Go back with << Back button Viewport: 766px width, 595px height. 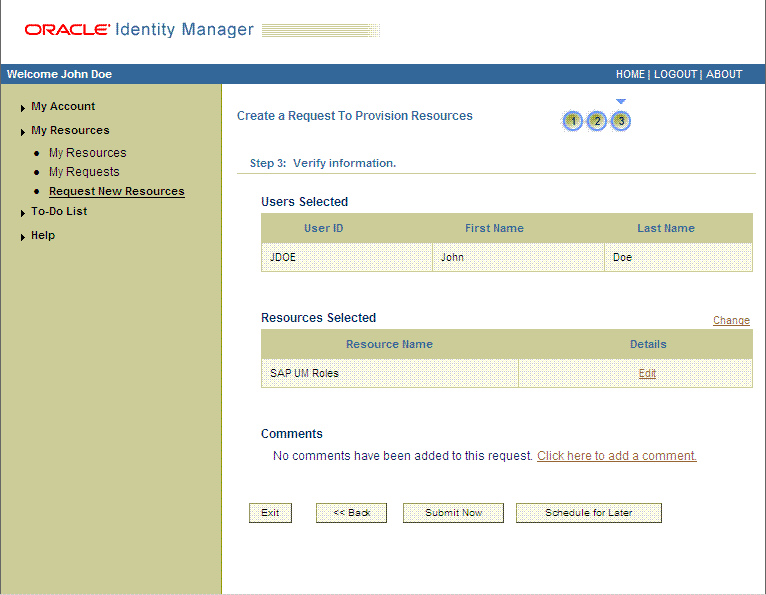click(x=351, y=513)
